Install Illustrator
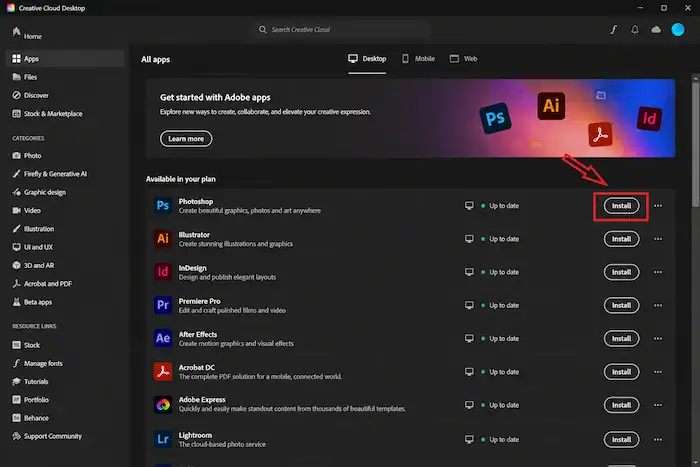Image resolution: width=700 pixels, height=467 pixels. 621,239
